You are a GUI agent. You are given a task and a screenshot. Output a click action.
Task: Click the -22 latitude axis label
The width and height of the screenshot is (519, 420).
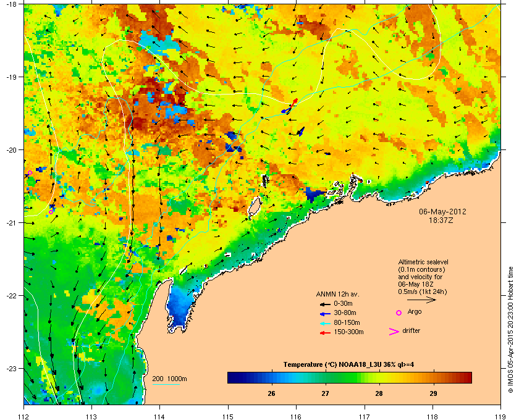(x=11, y=296)
